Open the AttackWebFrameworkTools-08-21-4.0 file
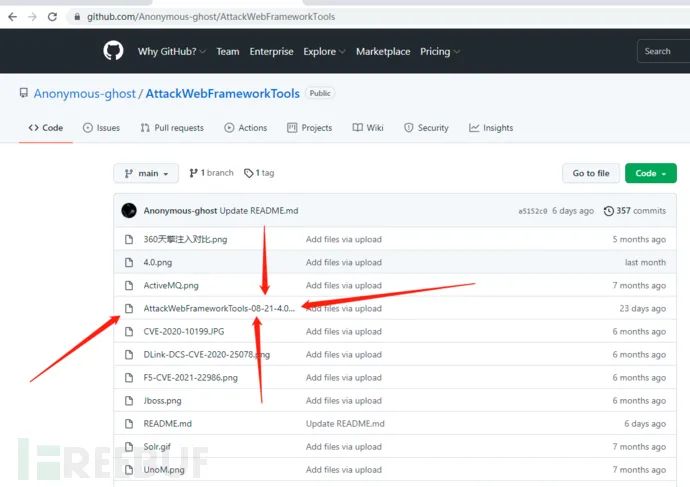The width and height of the screenshot is (690, 487). 219,308
